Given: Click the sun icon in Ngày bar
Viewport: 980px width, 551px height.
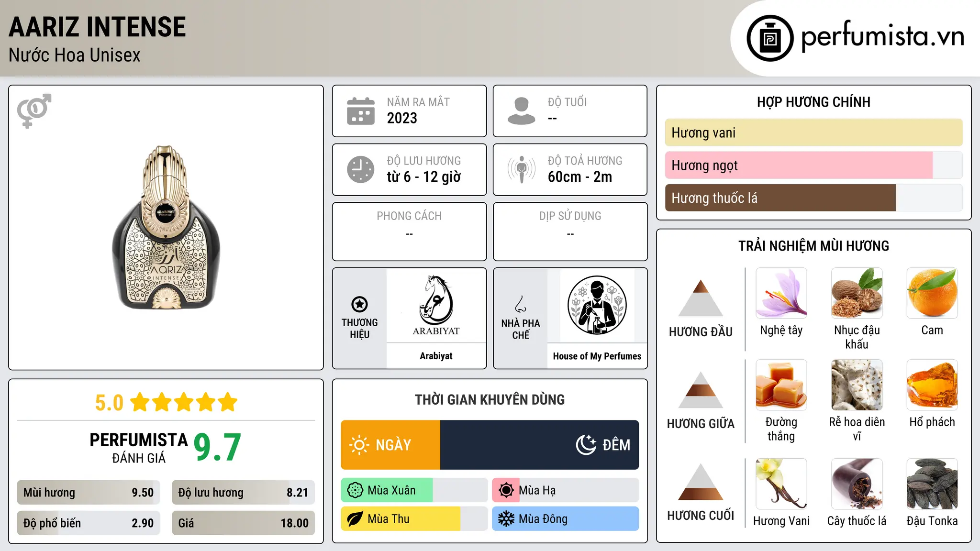Looking at the screenshot, I should click(x=359, y=445).
